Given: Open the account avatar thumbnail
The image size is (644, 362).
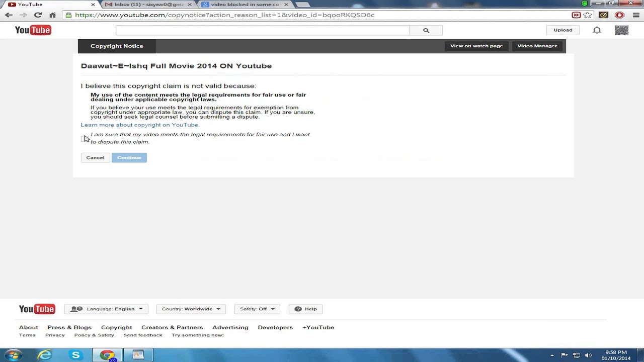Looking at the screenshot, I should pos(621,30).
